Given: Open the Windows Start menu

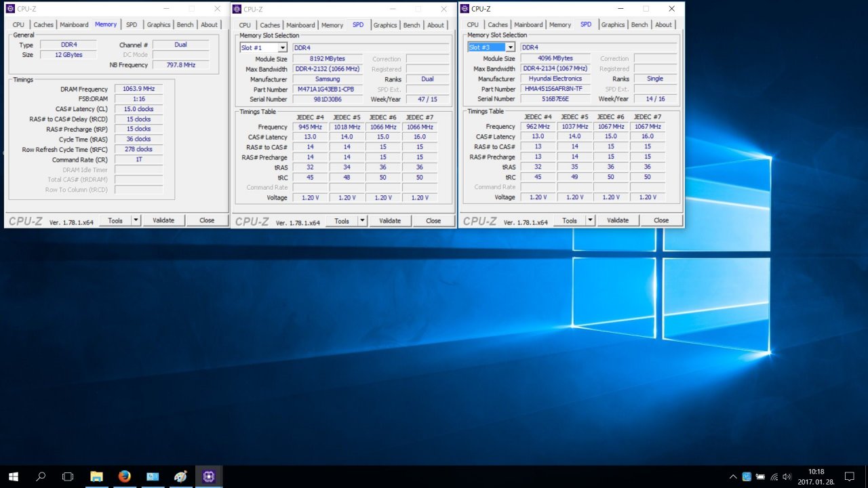Looking at the screenshot, I should pyautogui.click(x=13, y=476).
